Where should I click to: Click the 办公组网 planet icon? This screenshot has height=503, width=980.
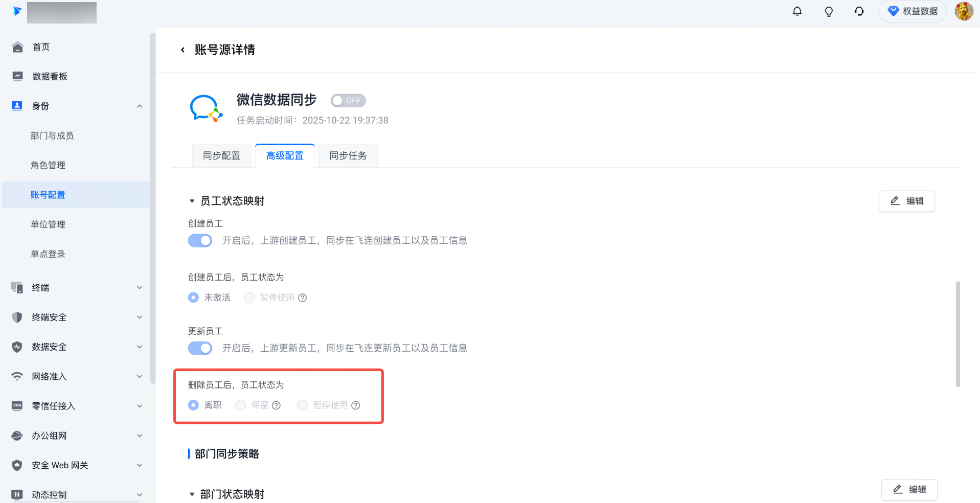17,436
